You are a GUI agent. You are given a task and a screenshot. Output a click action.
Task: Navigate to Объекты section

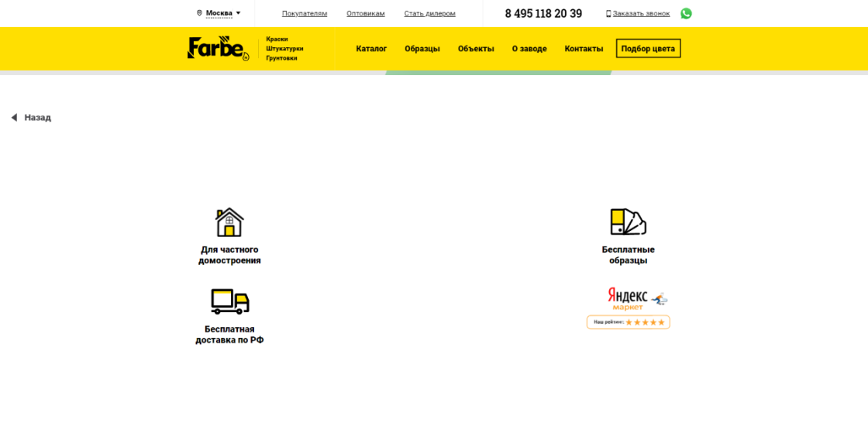coord(476,49)
